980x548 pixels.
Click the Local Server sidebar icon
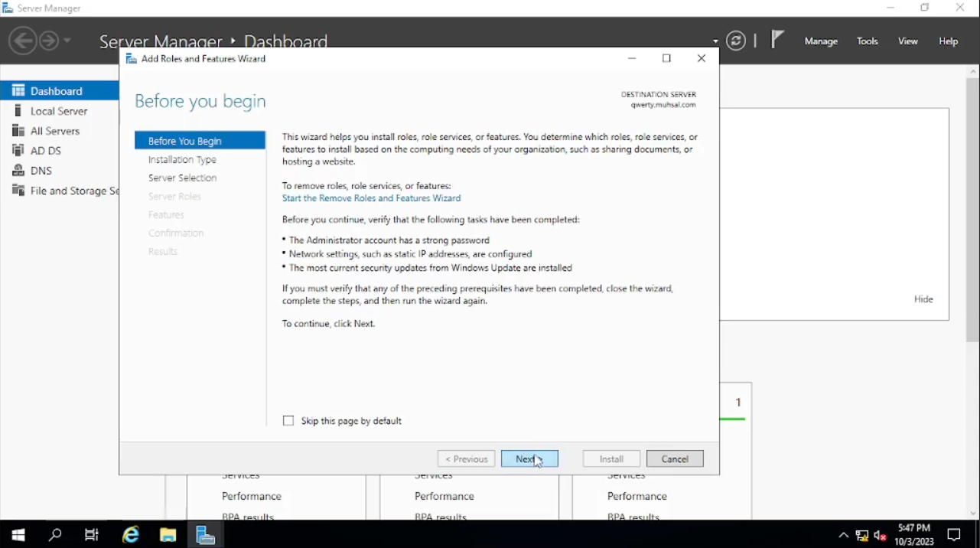pyautogui.click(x=18, y=111)
